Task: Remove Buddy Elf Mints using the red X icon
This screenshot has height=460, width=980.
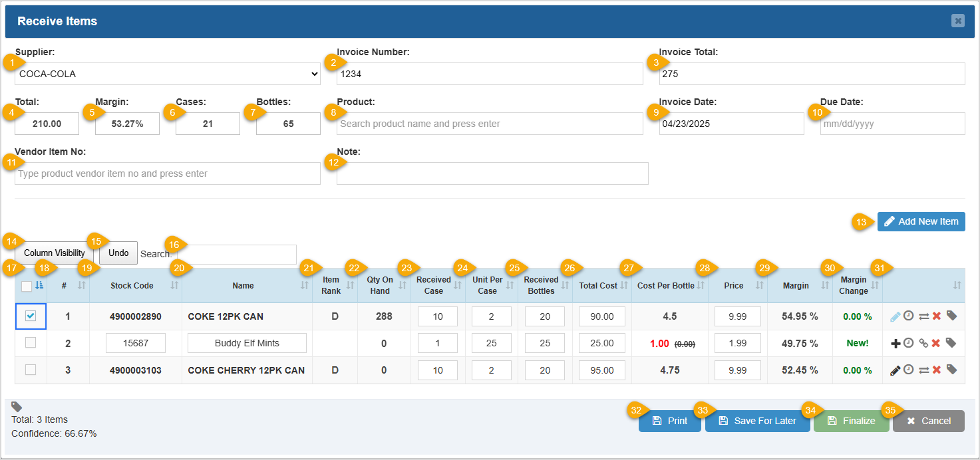Action: (x=935, y=342)
